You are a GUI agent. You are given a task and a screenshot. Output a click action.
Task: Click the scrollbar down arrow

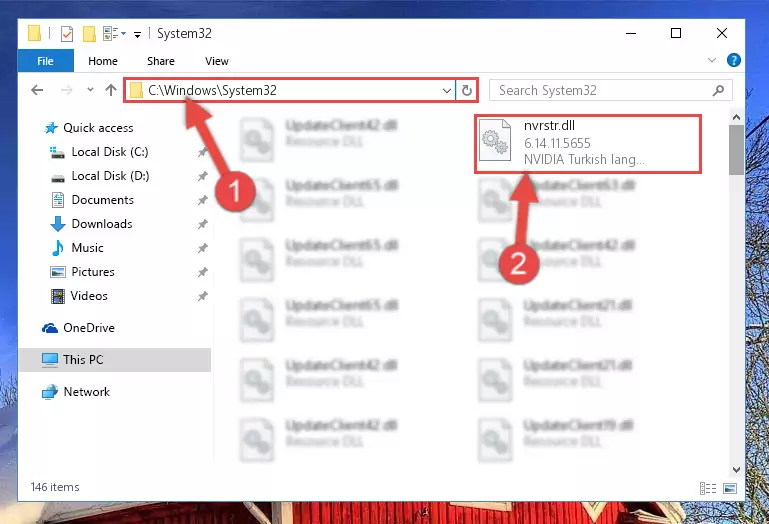tap(736, 470)
